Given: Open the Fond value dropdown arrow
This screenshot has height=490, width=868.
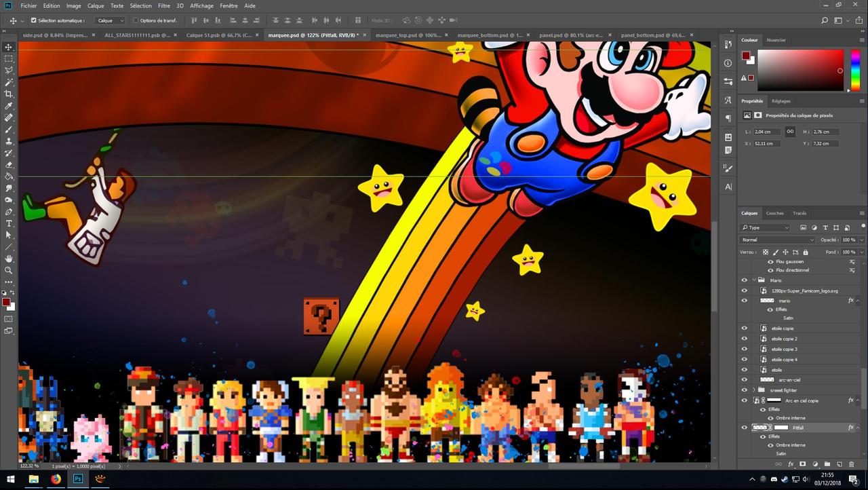Looking at the screenshot, I should (x=862, y=252).
